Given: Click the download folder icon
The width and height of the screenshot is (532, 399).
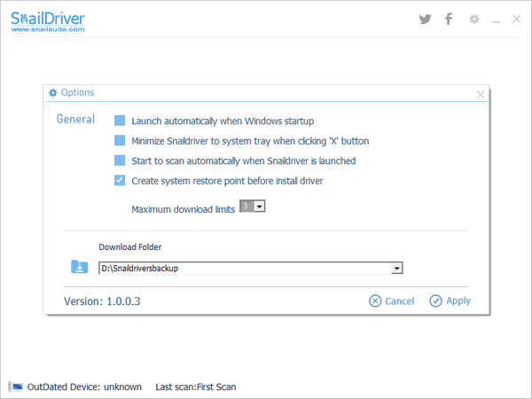Looking at the screenshot, I should coord(80,267).
